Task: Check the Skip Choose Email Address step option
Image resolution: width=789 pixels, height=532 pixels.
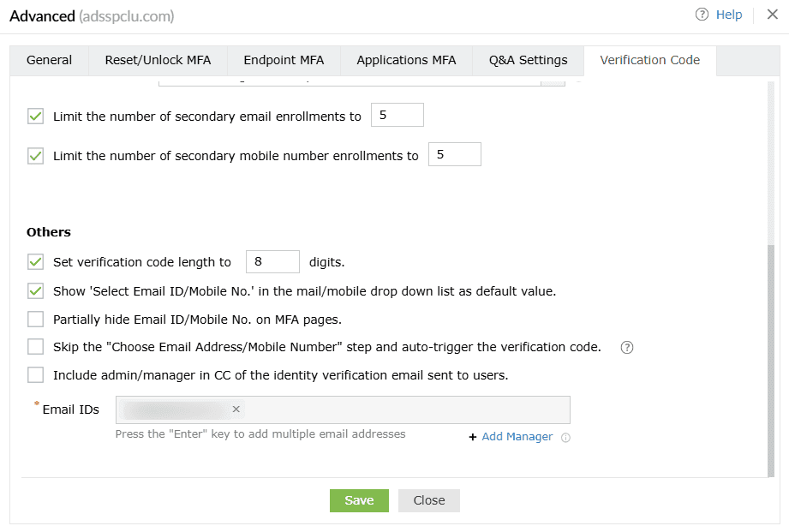Action: click(x=35, y=347)
